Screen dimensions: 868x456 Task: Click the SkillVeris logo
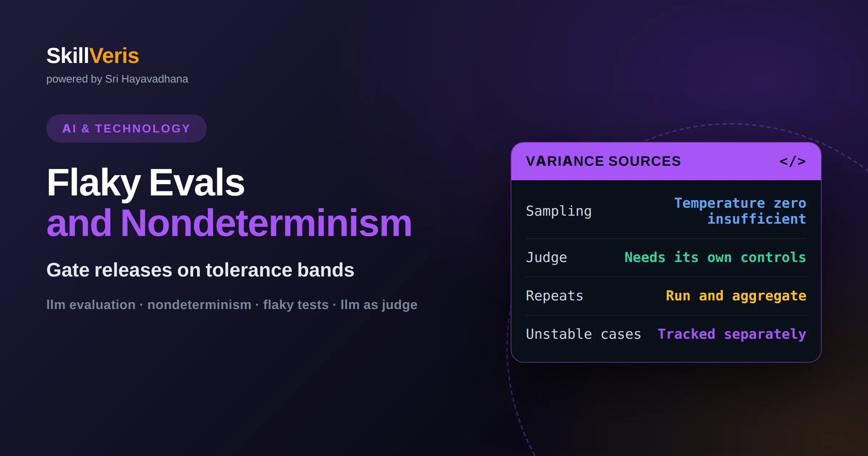point(93,56)
